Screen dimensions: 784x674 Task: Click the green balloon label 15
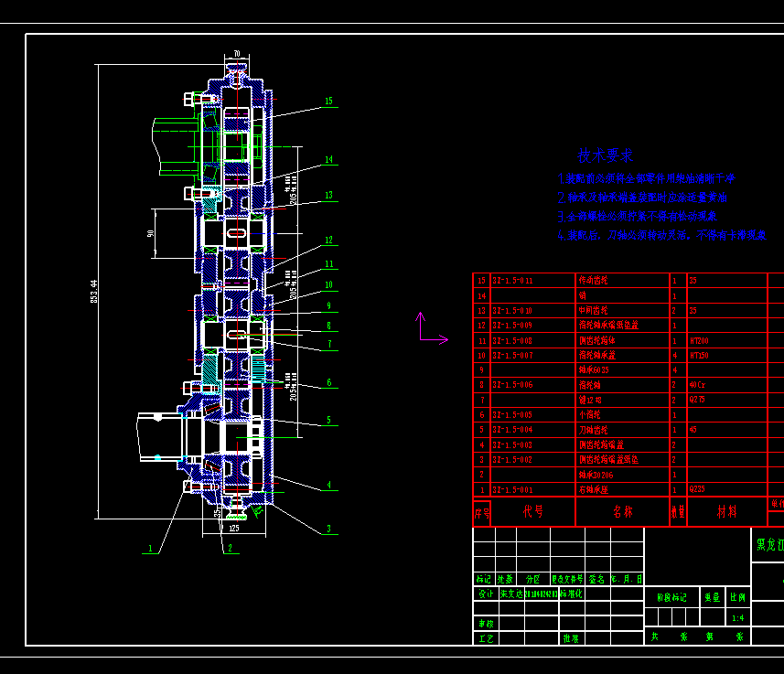pyautogui.click(x=328, y=101)
